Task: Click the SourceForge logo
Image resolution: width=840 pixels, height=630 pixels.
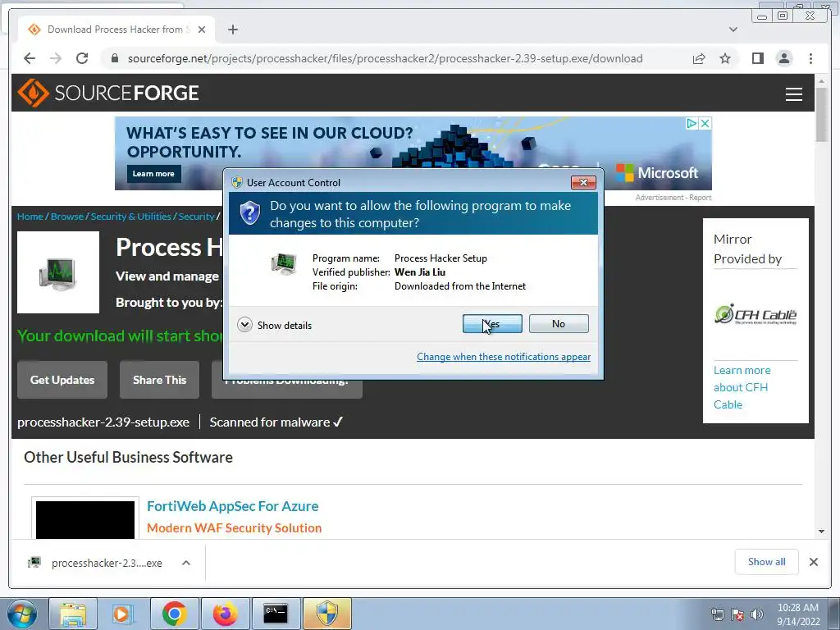Action: click(x=108, y=93)
